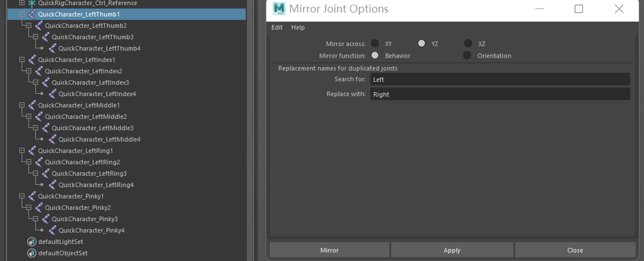Image resolution: width=644 pixels, height=261 pixels.
Task: Collapse QuickCharacter_Pinky3 branch
Action: 36,219
